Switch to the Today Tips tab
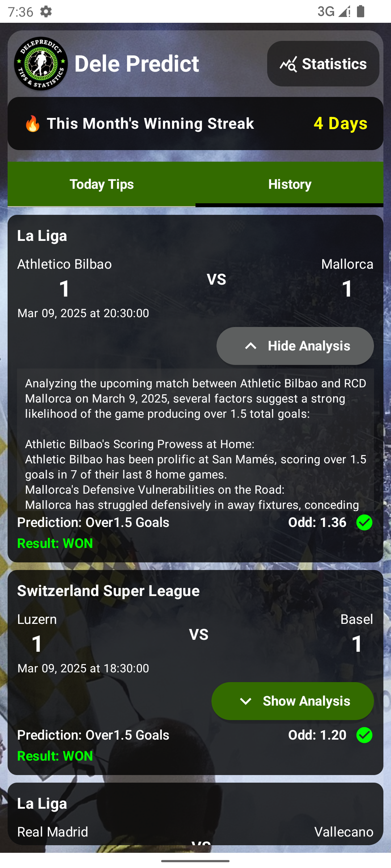The height and width of the screenshot is (868, 391). tap(102, 184)
